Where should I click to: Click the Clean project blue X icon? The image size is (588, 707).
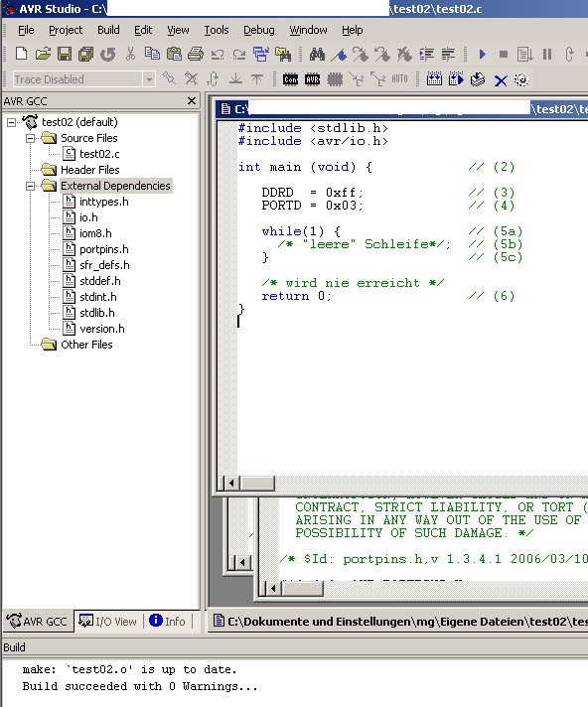click(500, 80)
